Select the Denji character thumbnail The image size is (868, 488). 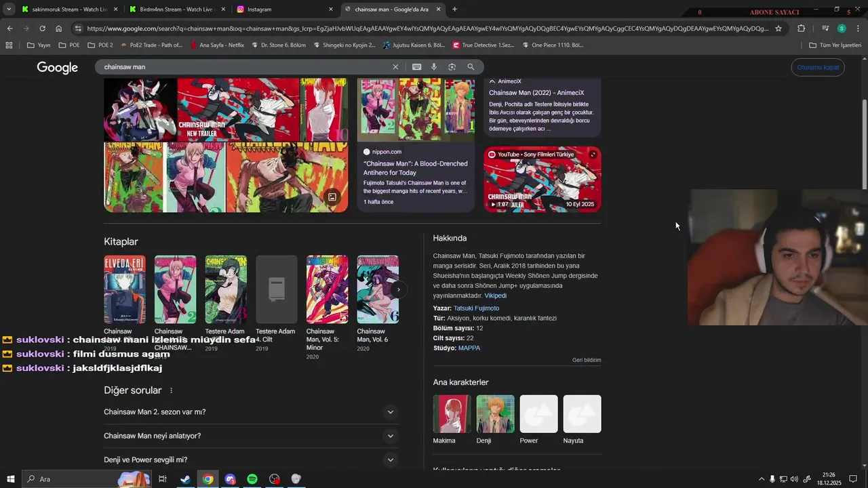(x=495, y=414)
